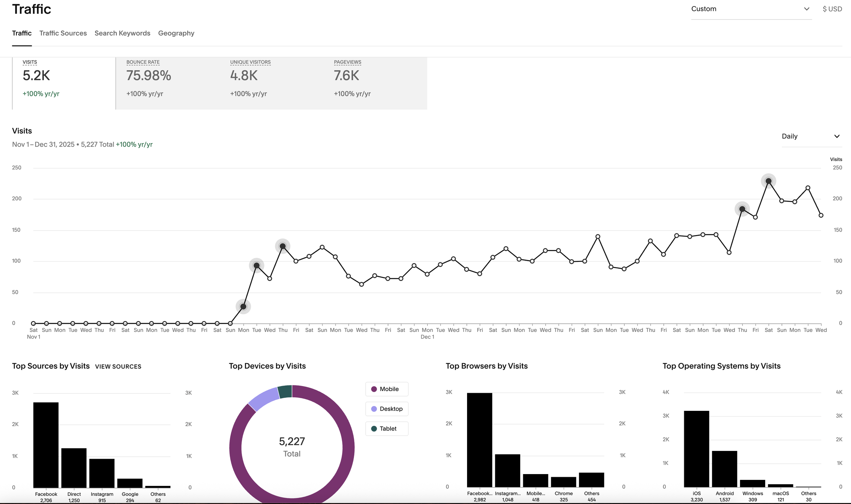Select the Bounce Rate metric card

tap(167, 83)
